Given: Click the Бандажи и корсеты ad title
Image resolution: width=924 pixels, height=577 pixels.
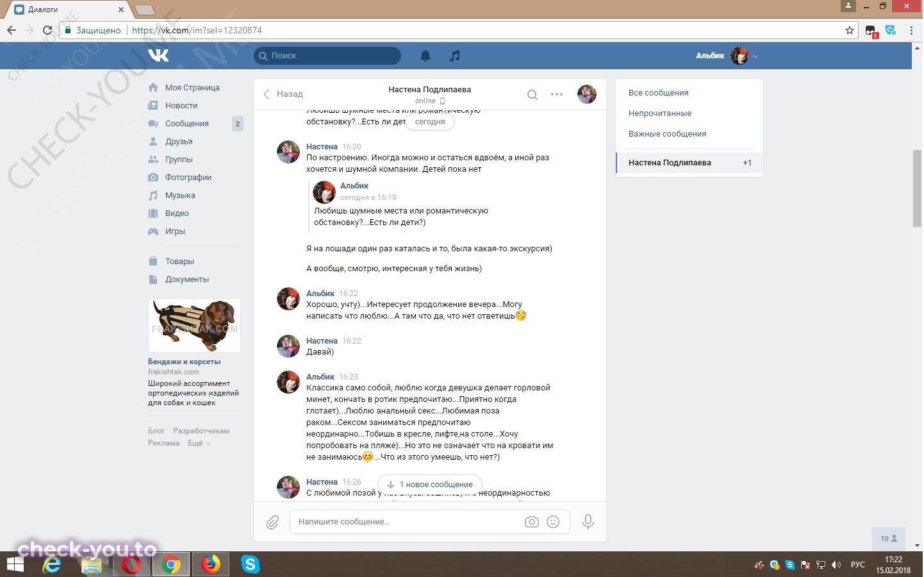Looking at the screenshot, I should [x=184, y=362].
